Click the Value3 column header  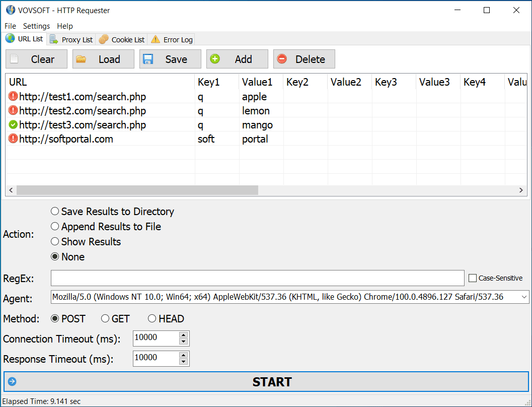pyautogui.click(x=438, y=82)
